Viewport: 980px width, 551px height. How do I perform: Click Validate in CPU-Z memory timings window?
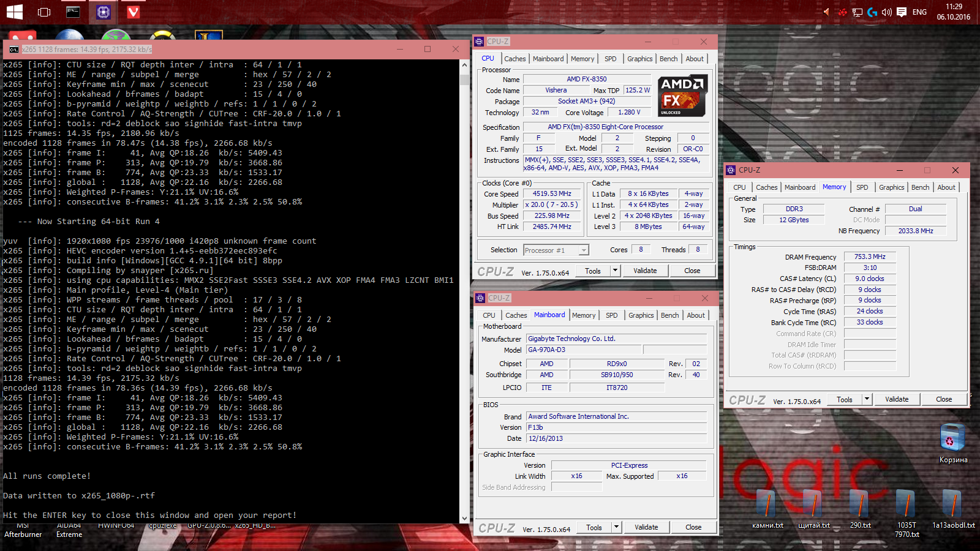click(x=897, y=399)
